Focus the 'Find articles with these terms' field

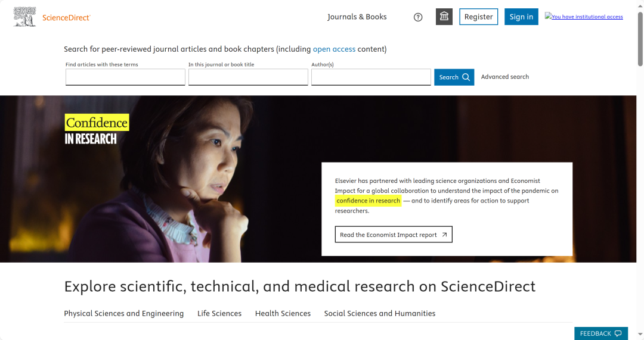125,77
